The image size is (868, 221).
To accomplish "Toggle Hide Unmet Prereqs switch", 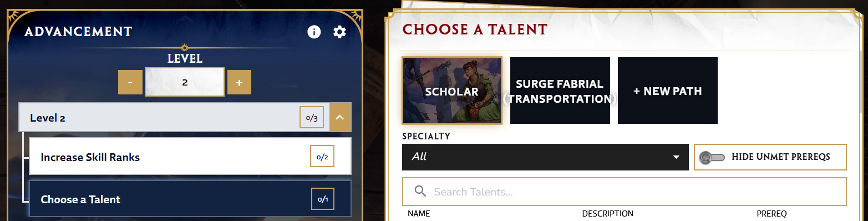I will [x=712, y=157].
